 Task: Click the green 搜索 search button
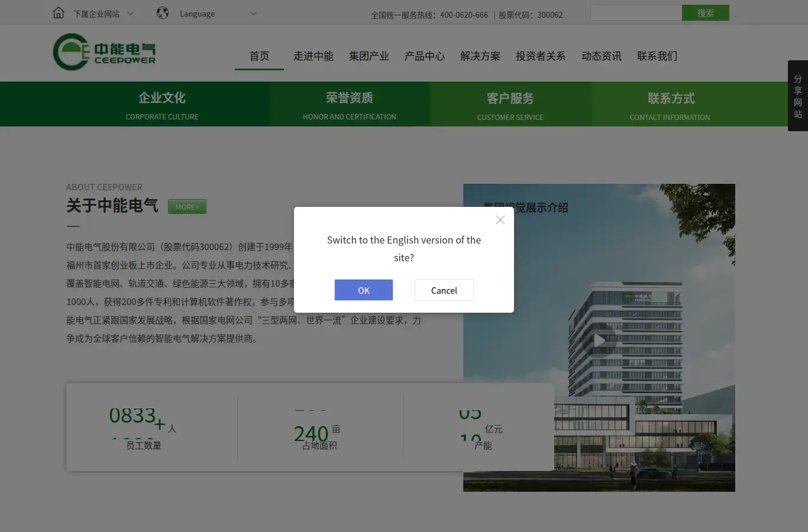[706, 13]
